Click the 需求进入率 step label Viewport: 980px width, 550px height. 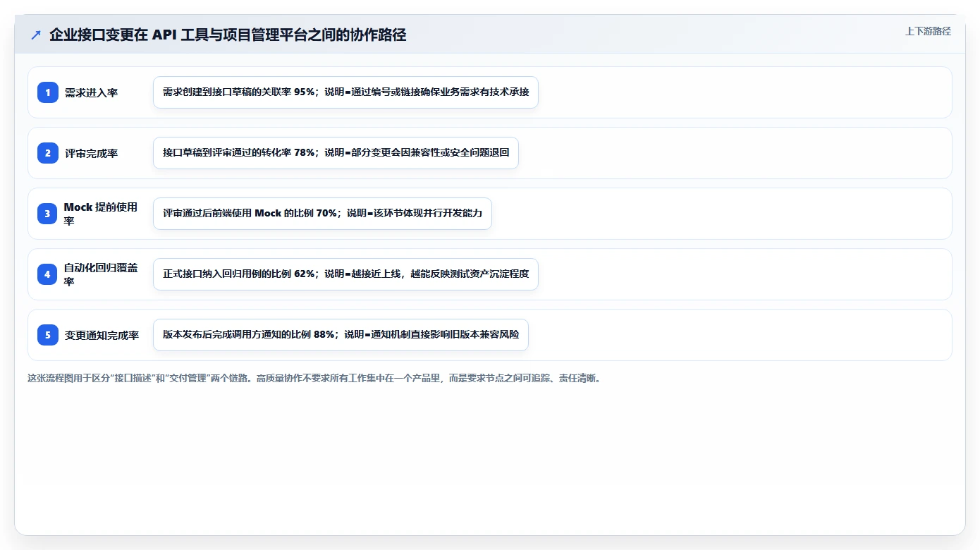coord(91,92)
